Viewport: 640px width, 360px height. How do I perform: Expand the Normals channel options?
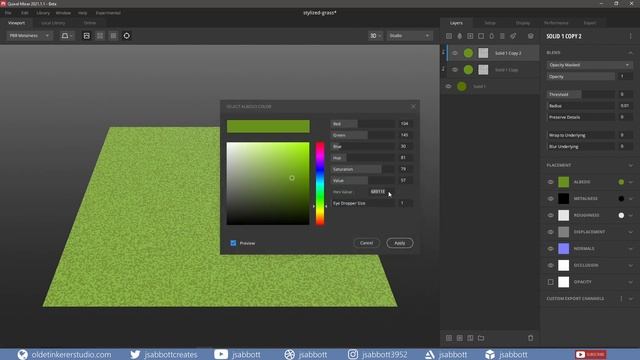click(x=631, y=249)
